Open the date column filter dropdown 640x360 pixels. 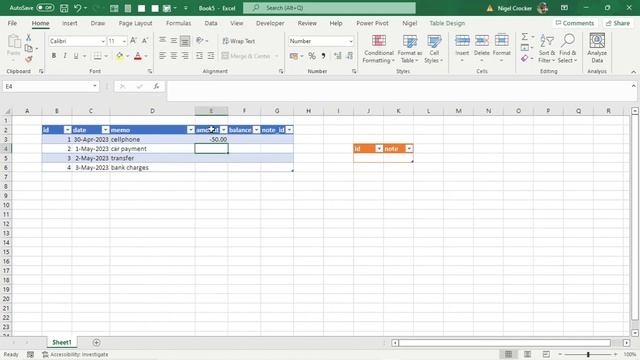[105, 130]
